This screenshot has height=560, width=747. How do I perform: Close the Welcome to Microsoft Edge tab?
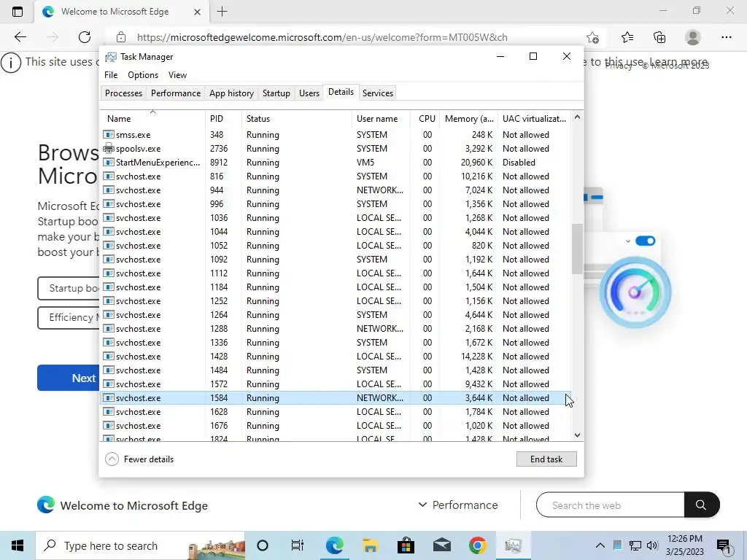pyautogui.click(x=197, y=12)
